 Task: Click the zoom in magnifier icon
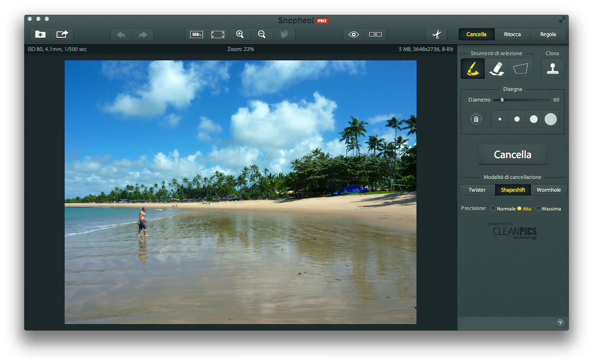coord(240,34)
